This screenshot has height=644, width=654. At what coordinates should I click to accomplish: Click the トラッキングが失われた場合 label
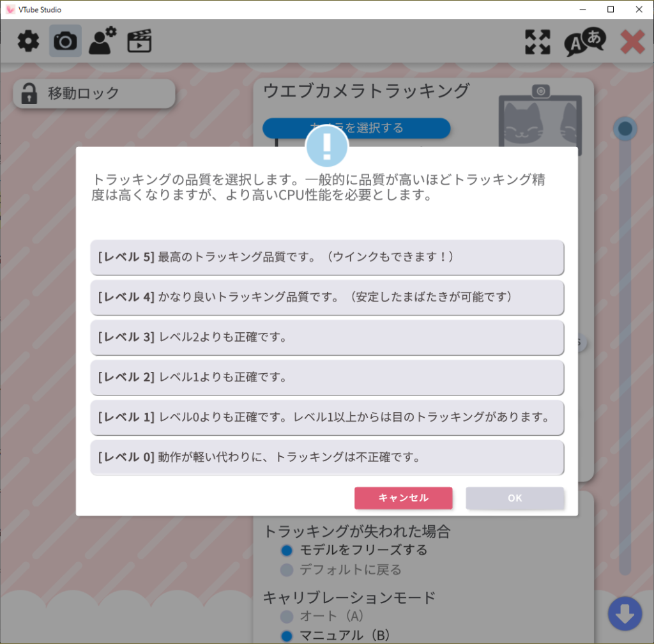pos(358,532)
